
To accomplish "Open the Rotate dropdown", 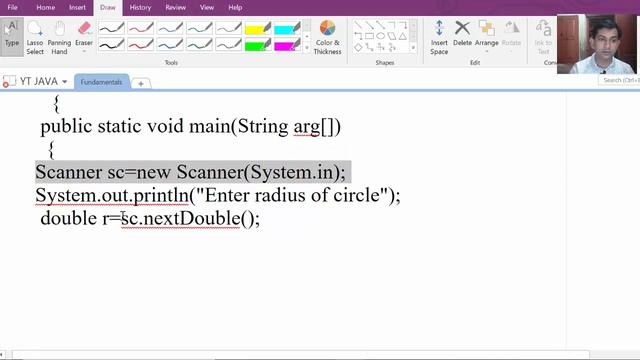I will click(511, 36).
